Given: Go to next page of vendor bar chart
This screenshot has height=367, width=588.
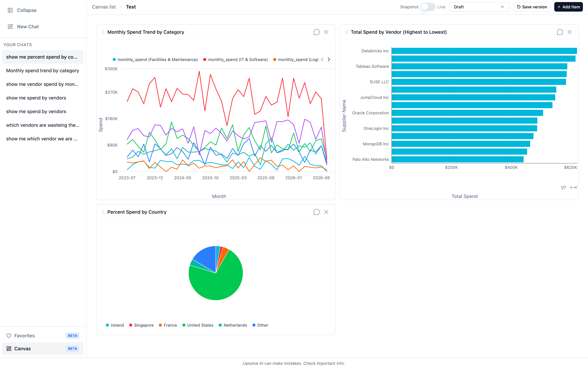Looking at the screenshot, I should click(x=571, y=187).
